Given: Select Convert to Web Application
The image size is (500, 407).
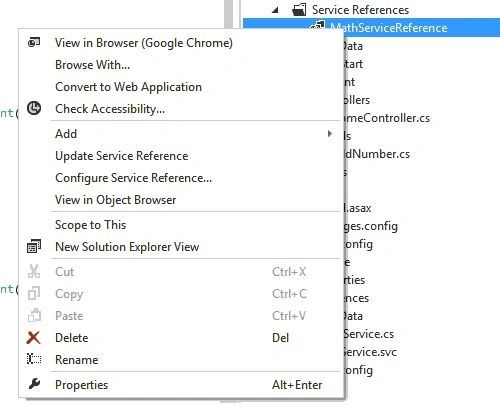Looking at the screenshot, I should coord(128,87).
